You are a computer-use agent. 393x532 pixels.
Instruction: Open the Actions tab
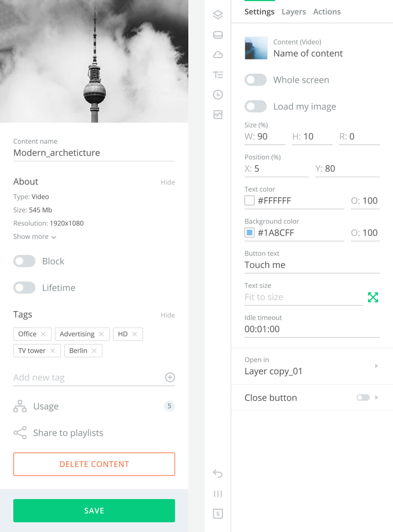click(x=327, y=12)
